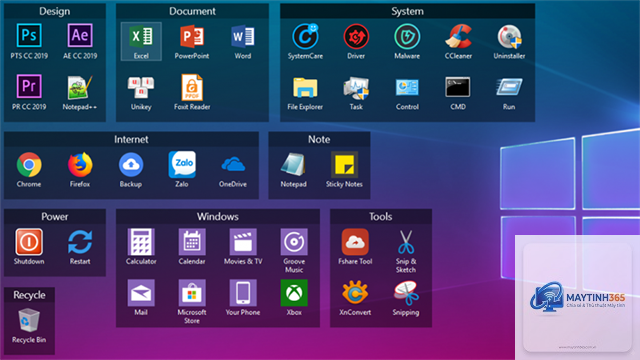This screenshot has height=360, width=640.
Task: Click the Recycle group header
Action: click(29, 295)
